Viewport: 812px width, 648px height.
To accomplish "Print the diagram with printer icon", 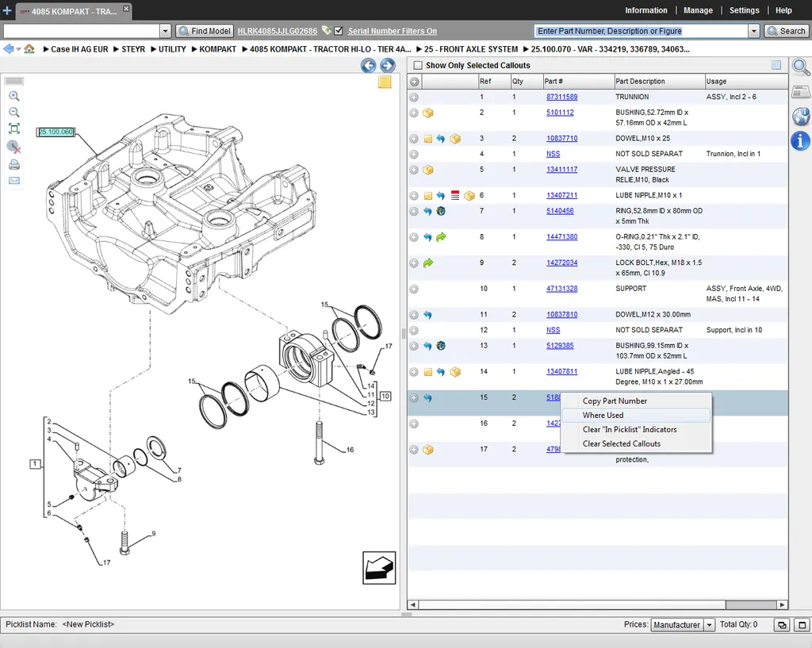I will click(14, 165).
